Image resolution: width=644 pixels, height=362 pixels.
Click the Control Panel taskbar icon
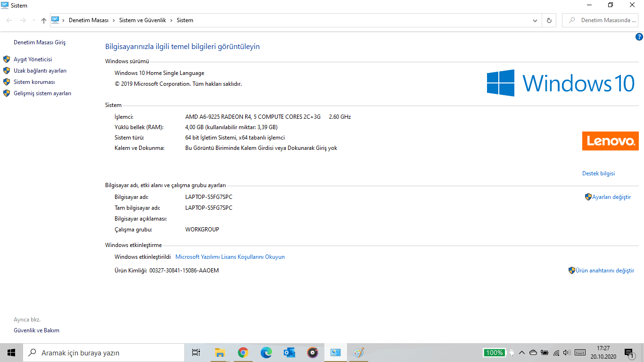[335, 353]
